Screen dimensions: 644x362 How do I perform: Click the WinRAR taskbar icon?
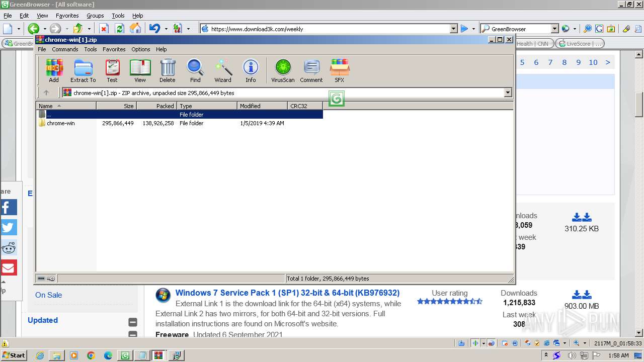pos(159,355)
